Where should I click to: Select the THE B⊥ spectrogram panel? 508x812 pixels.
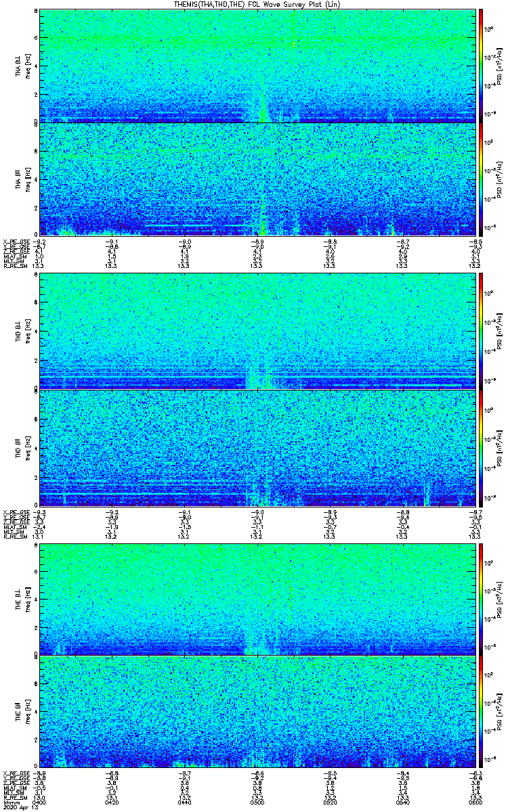[257, 600]
